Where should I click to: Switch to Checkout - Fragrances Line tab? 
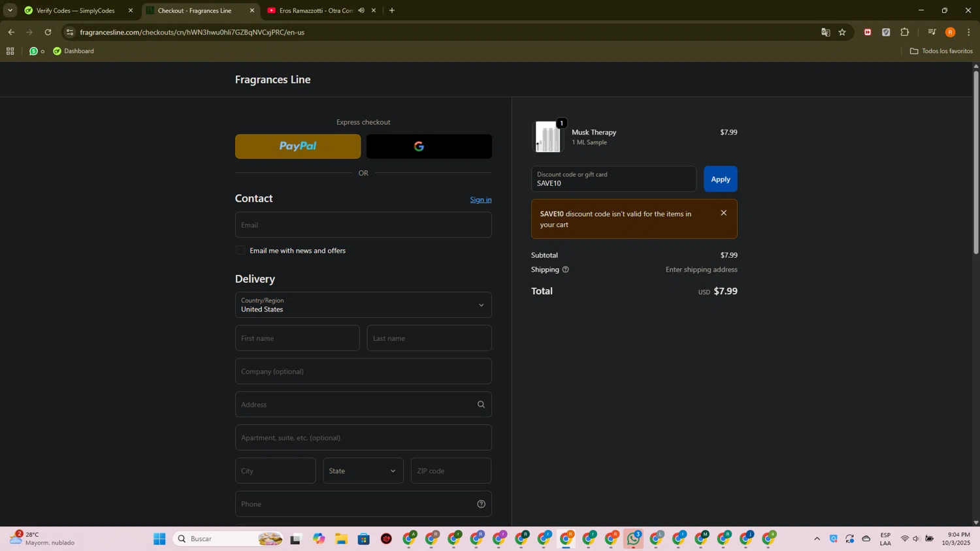(x=195, y=10)
